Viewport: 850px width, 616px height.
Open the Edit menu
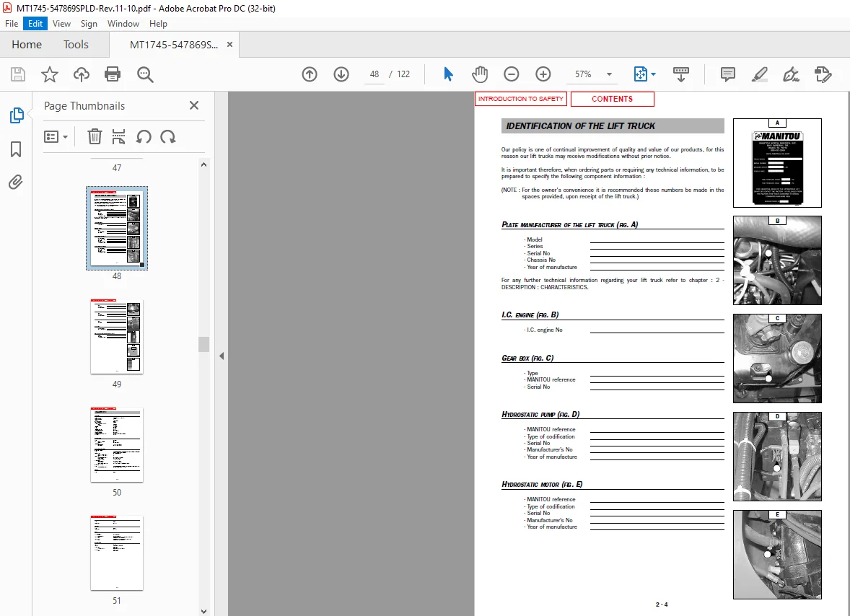point(35,24)
